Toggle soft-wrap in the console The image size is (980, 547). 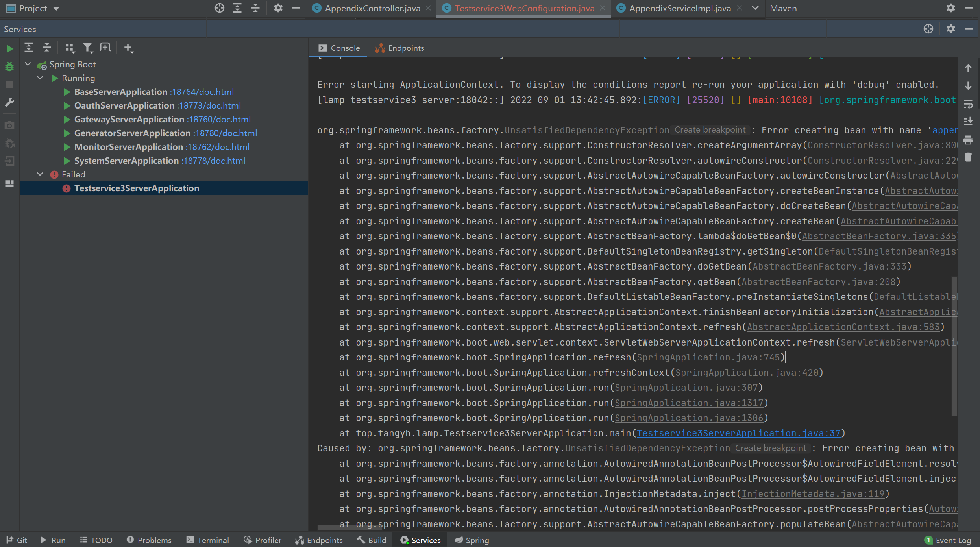point(969,104)
